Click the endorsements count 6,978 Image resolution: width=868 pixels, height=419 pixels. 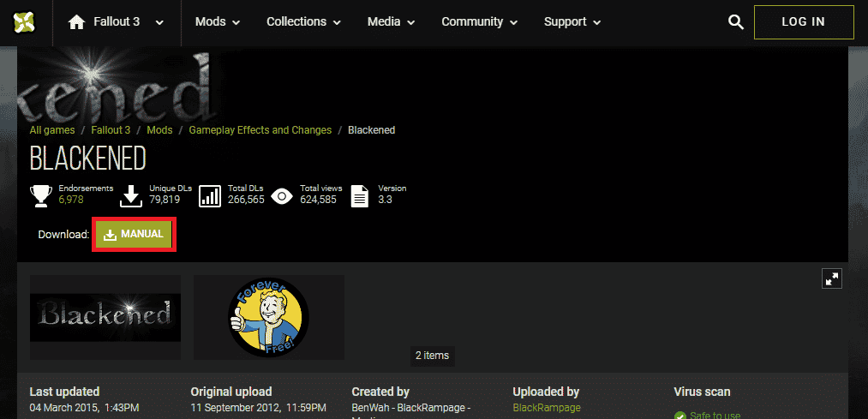click(71, 200)
